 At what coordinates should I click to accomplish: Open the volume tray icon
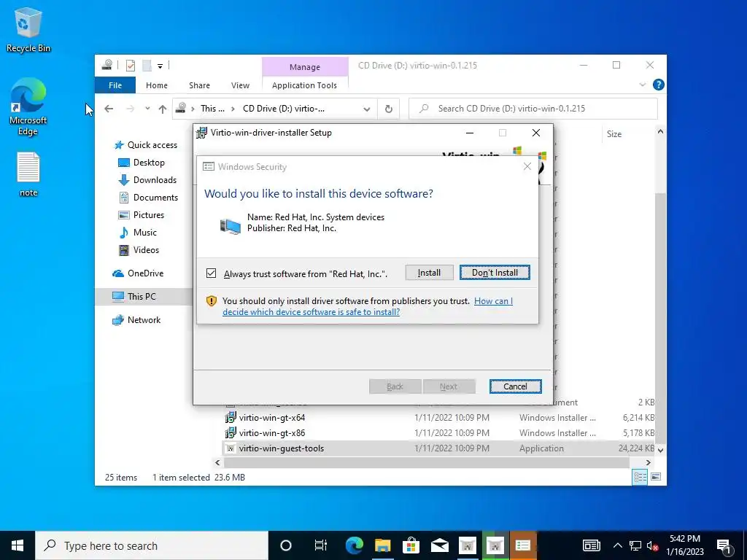coord(653,545)
